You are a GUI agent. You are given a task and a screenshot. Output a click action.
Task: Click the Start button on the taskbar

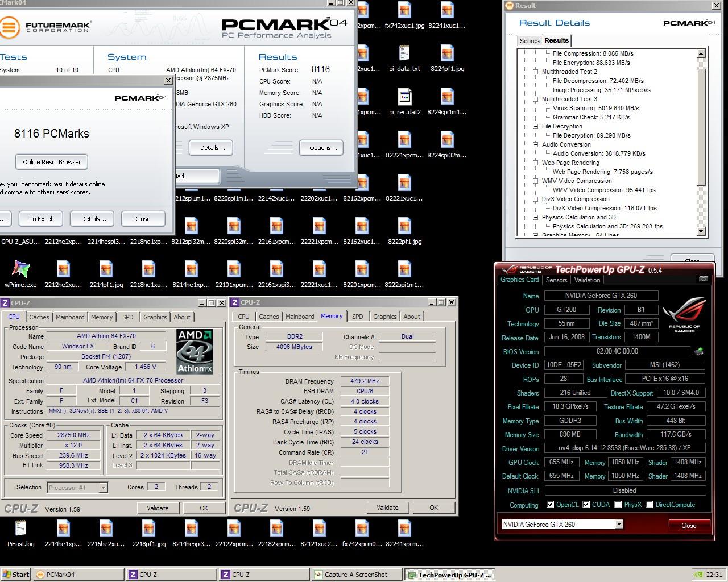point(16,575)
